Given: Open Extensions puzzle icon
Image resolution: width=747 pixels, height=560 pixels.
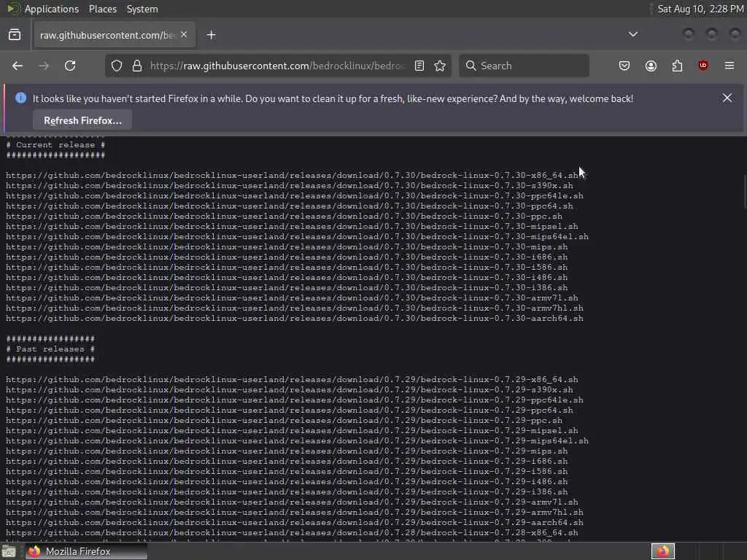Looking at the screenshot, I should pyautogui.click(x=677, y=66).
